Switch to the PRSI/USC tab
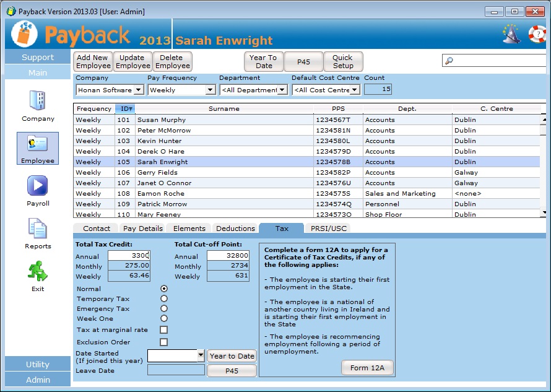This screenshot has height=392, width=551. [330, 229]
